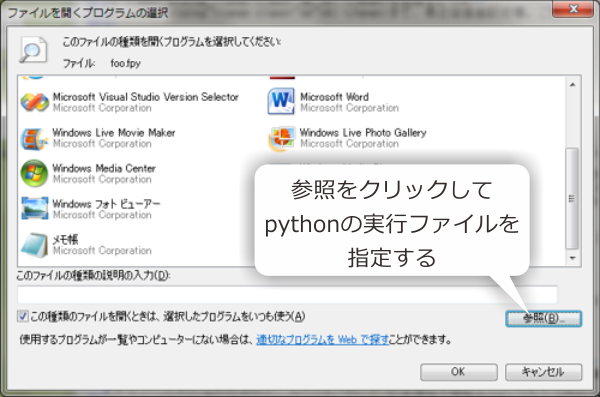
Task: Click the 'Windows Live Movie Maker' label
Action: (114, 132)
